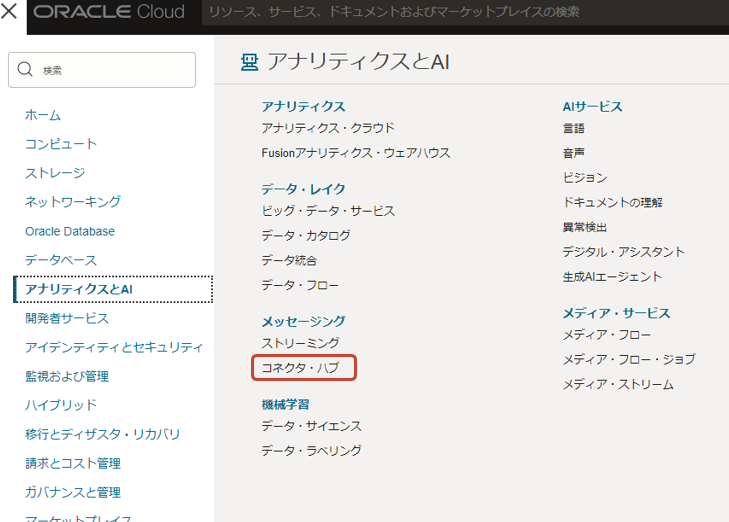Open データベース category
This screenshot has width=729, height=522.
coord(61,260)
